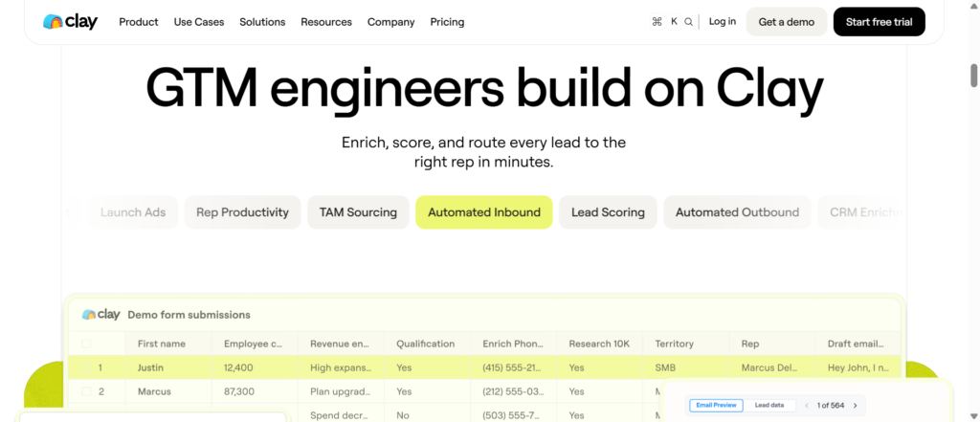Open the Company menu
This screenshot has height=422, width=980.
pyautogui.click(x=391, y=22)
